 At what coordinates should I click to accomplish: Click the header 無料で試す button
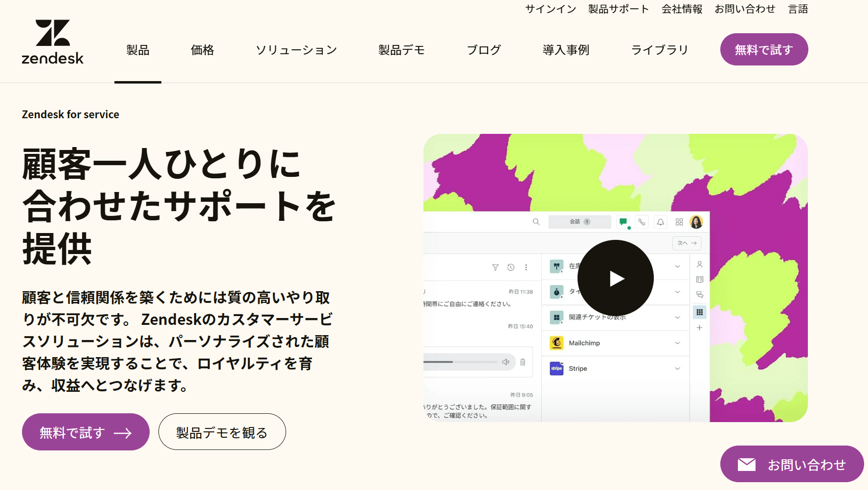(764, 49)
